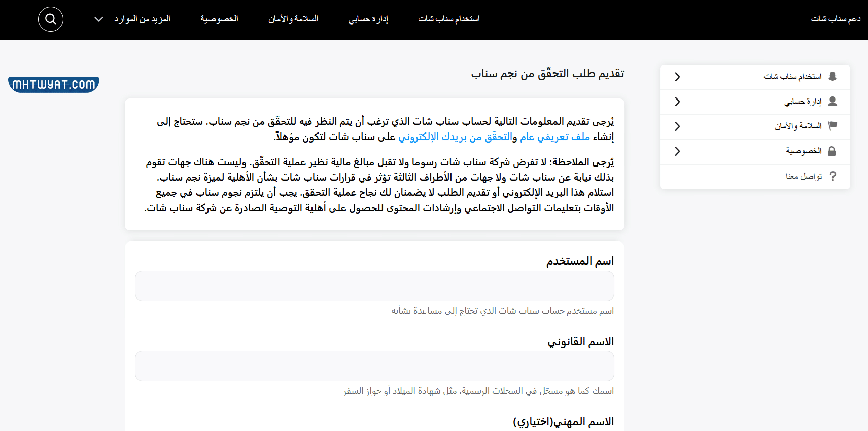Click the search magnifier icon
Viewport: 868px width, 431px height.
(51, 19)
